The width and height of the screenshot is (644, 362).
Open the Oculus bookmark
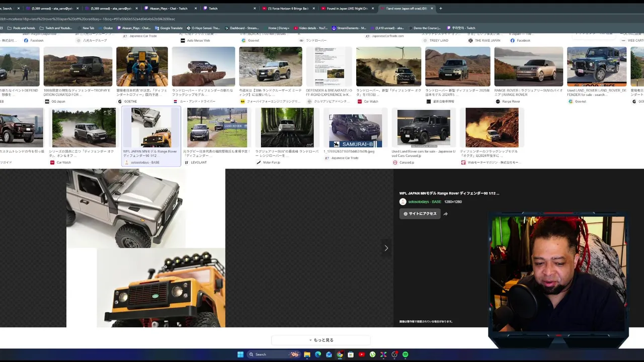click(x=105, y=28)
